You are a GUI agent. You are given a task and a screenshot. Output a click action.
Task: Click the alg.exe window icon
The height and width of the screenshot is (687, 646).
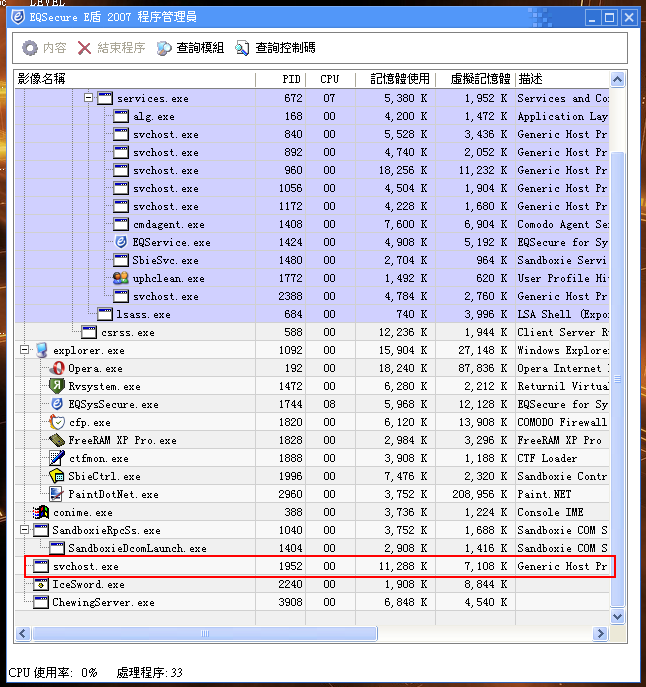click(121, 116)
